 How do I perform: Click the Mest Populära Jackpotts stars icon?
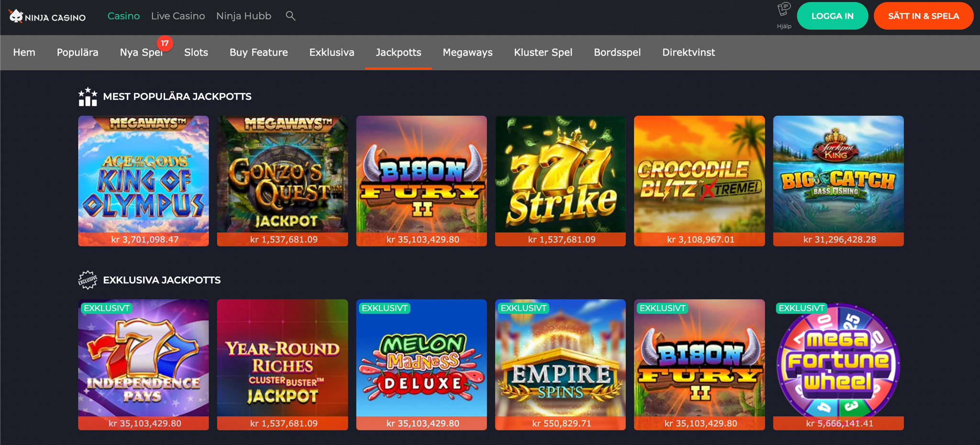click(88, 97)
